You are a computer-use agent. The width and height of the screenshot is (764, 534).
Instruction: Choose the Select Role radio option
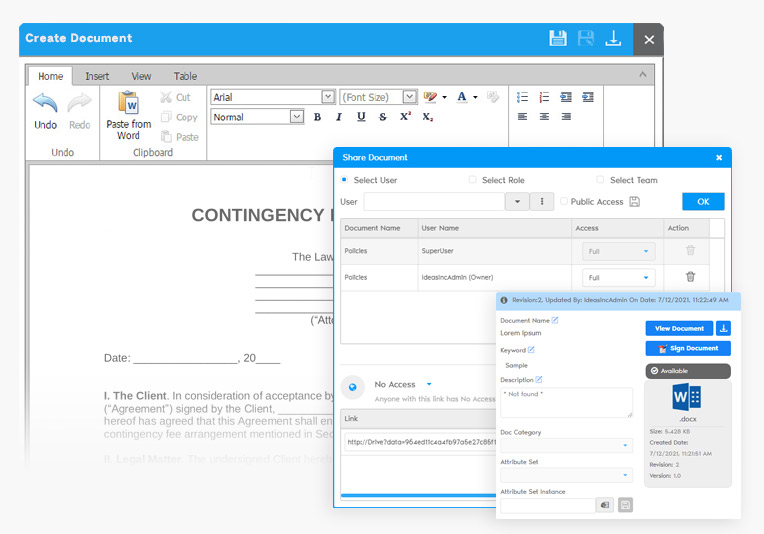[x=473, y=180]
